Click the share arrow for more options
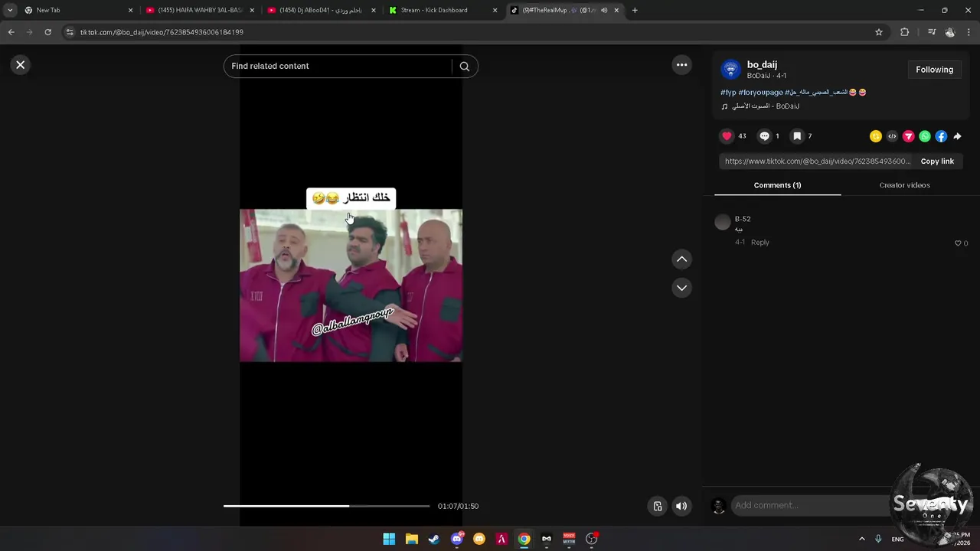This screenshot has height=551, width=980. tap(957, 136)
